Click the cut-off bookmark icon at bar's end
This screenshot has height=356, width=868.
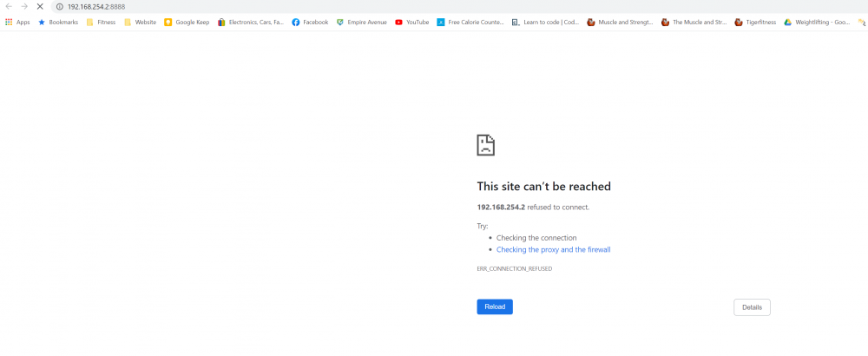click(x=861, y=23)
